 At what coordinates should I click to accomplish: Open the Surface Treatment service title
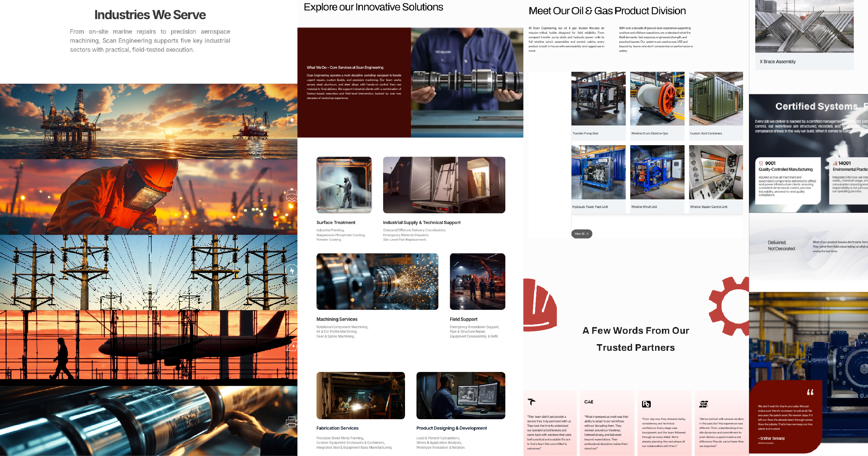point(336,223)
